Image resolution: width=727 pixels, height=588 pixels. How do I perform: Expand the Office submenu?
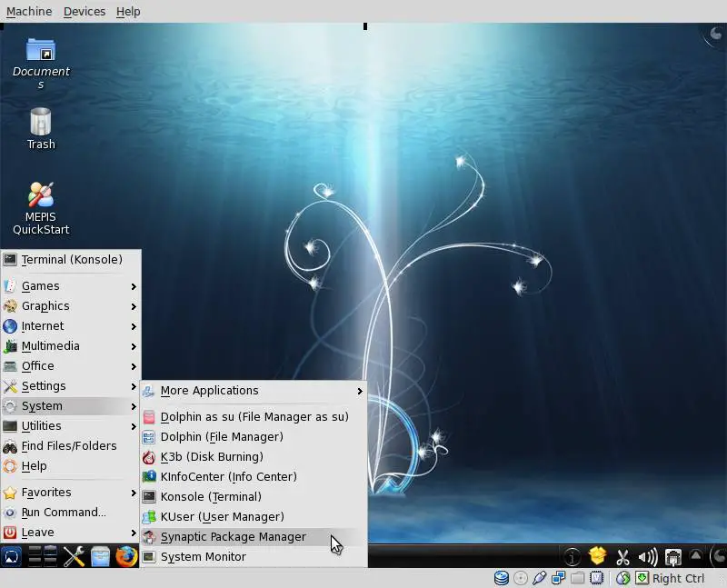[71, 366]
